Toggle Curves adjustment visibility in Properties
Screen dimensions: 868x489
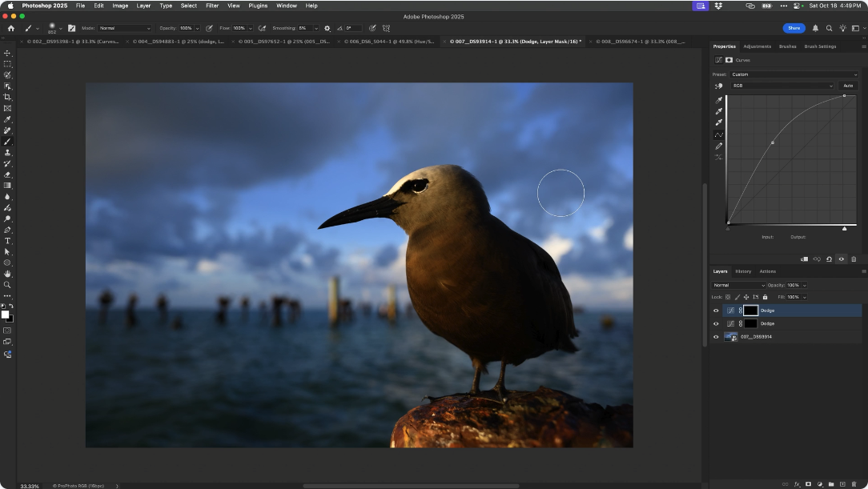pyautogui.click(x=841, y=259)
